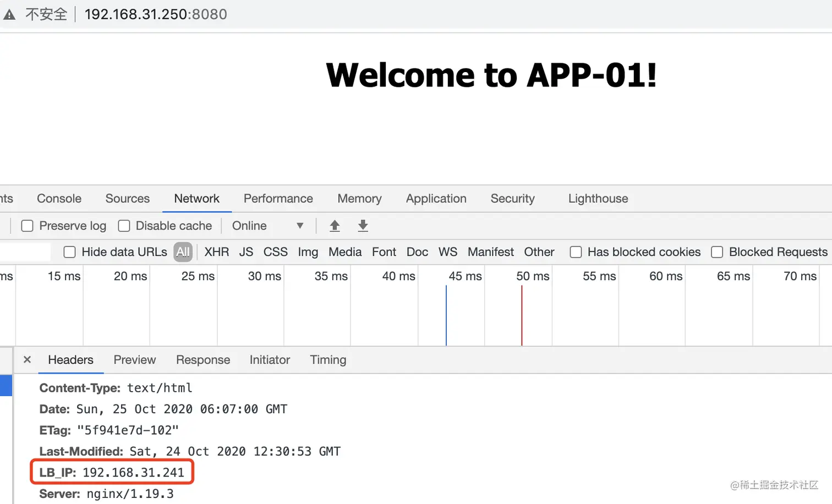
Task: Click the Last-Modified header value
Action: [x=235, y=452]
